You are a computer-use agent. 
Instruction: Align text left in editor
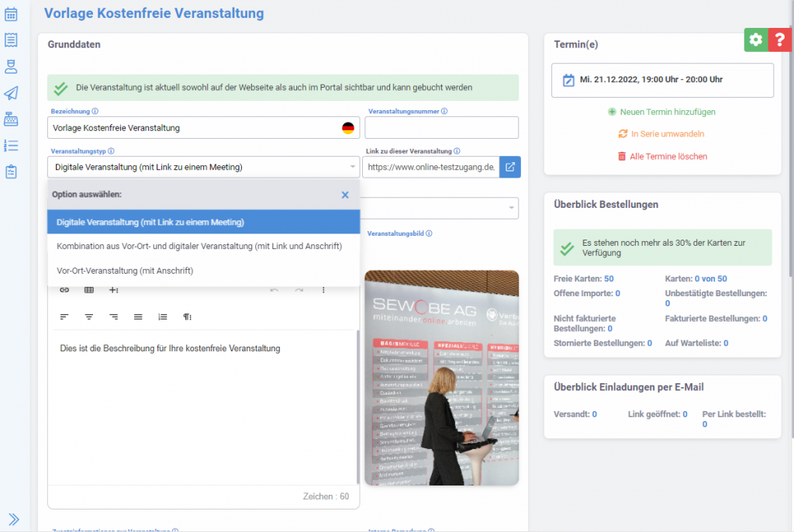(64, 317)
